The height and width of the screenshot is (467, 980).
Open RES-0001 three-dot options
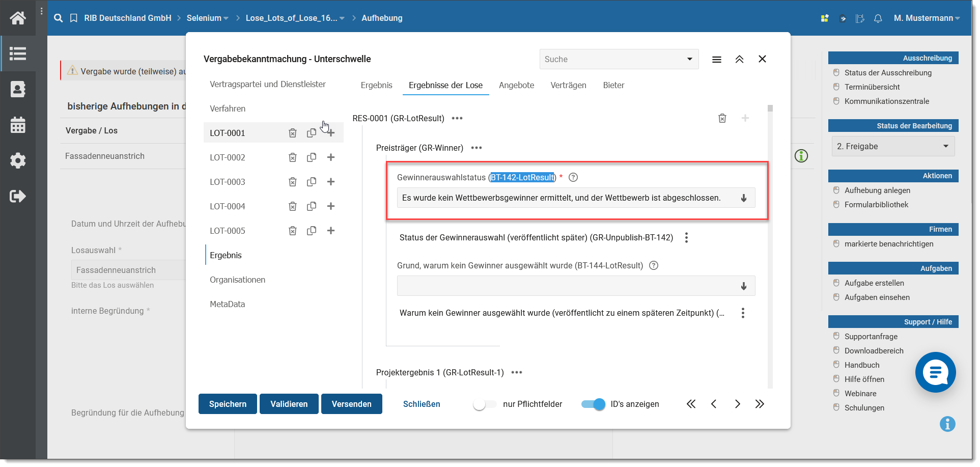(457, 118)
